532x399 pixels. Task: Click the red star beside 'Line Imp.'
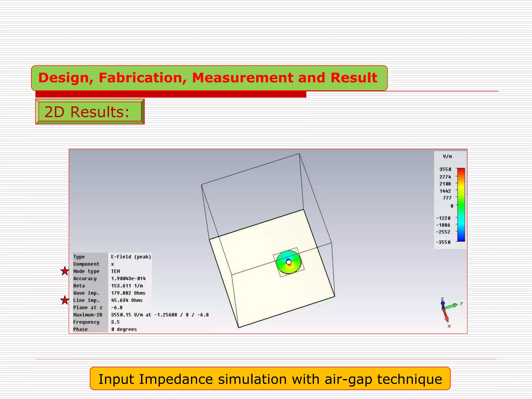(65, 300)
